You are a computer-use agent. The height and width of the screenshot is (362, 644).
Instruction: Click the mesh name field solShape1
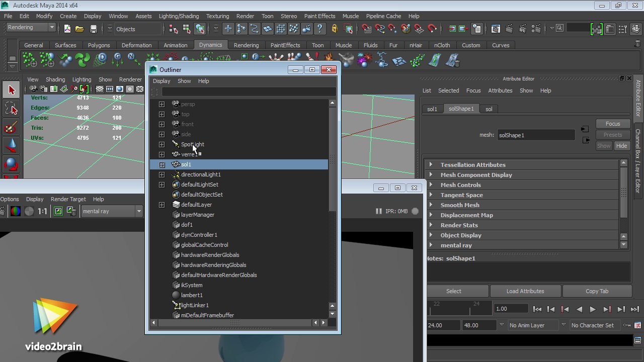coord(535,135)
